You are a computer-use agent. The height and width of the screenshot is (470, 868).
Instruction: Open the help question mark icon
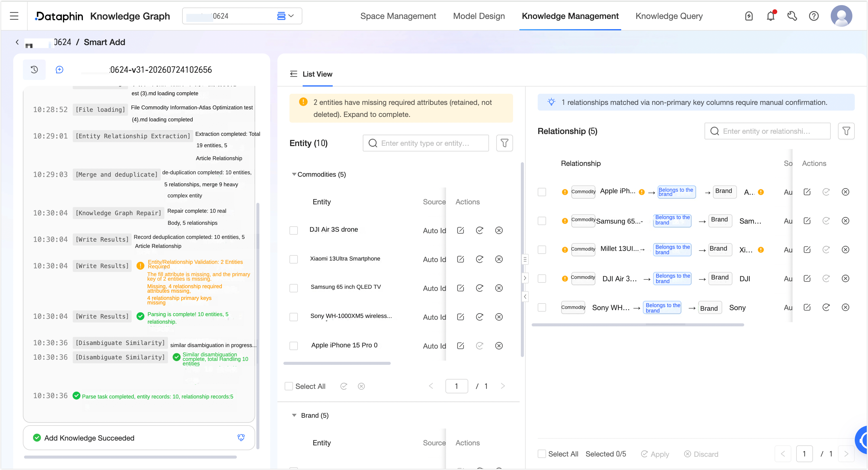click(x=814, y=16)
